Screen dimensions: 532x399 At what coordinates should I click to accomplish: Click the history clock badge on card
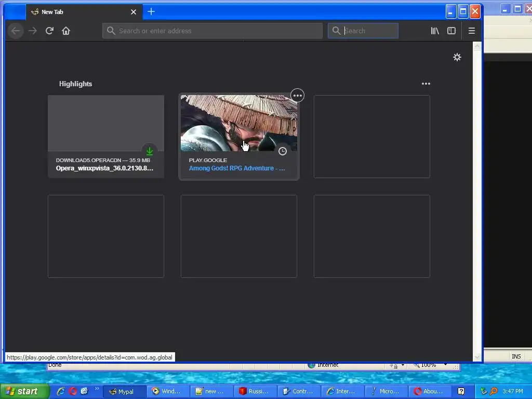click(x=282, y=151)
